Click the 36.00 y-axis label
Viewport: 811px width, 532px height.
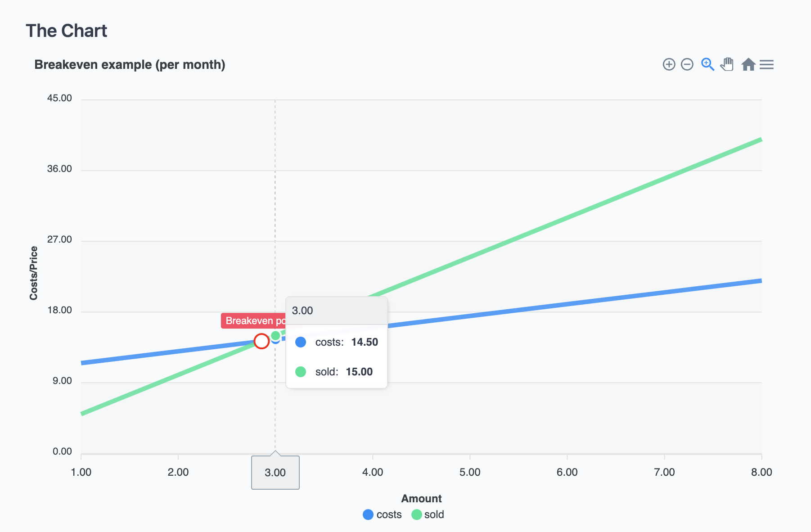(x=59, y=169)
